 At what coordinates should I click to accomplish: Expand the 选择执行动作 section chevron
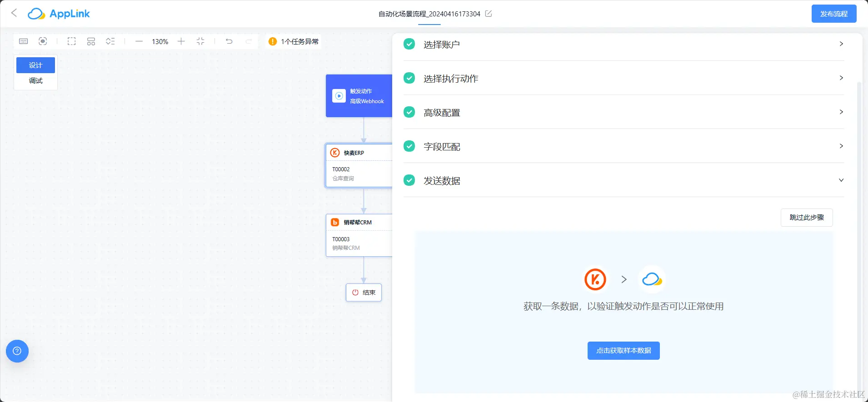(x=841, y=78)
